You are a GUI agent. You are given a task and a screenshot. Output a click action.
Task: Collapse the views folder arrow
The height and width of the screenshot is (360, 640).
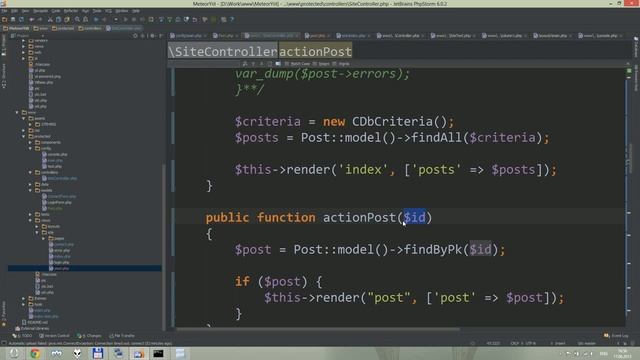point(30,220)
